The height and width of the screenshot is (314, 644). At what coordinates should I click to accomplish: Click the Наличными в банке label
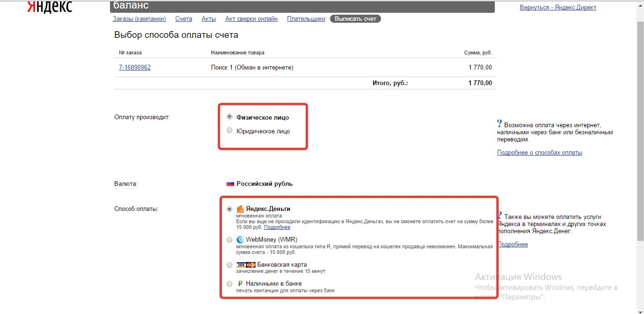274,284
